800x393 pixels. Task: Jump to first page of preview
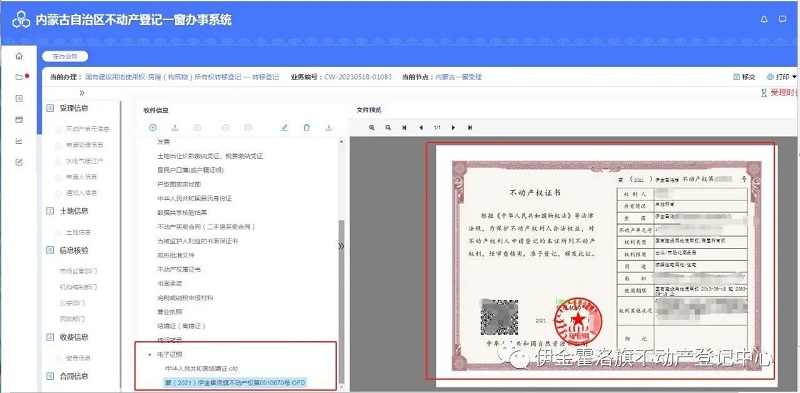coord(405,128)
